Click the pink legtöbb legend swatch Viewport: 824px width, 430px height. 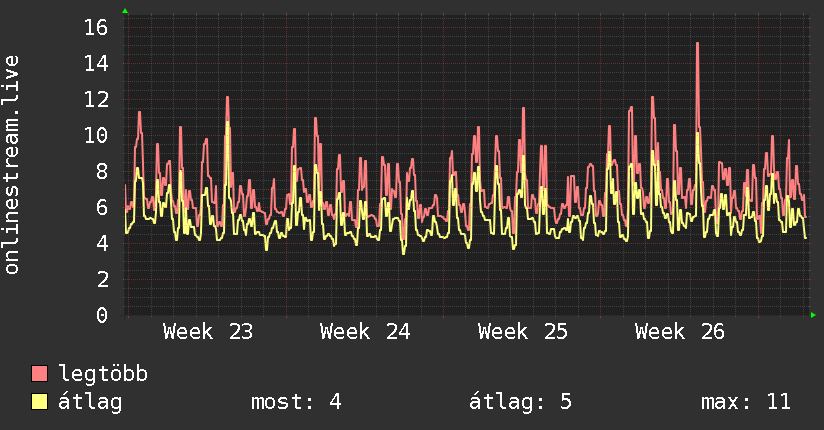39,373
